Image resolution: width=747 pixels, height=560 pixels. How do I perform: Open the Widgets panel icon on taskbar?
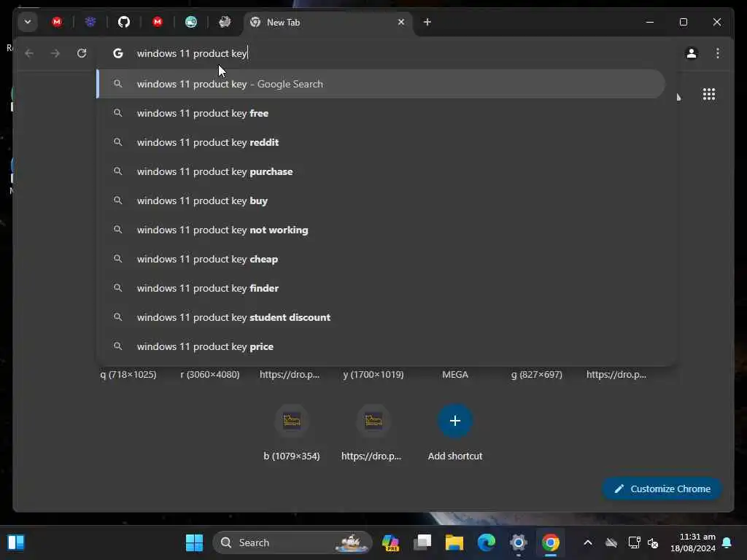(16, 542)
